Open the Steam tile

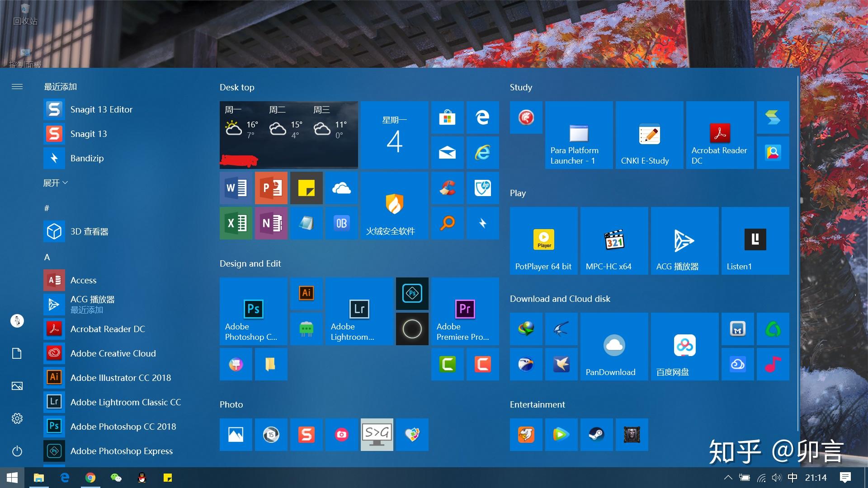(596, 435)
